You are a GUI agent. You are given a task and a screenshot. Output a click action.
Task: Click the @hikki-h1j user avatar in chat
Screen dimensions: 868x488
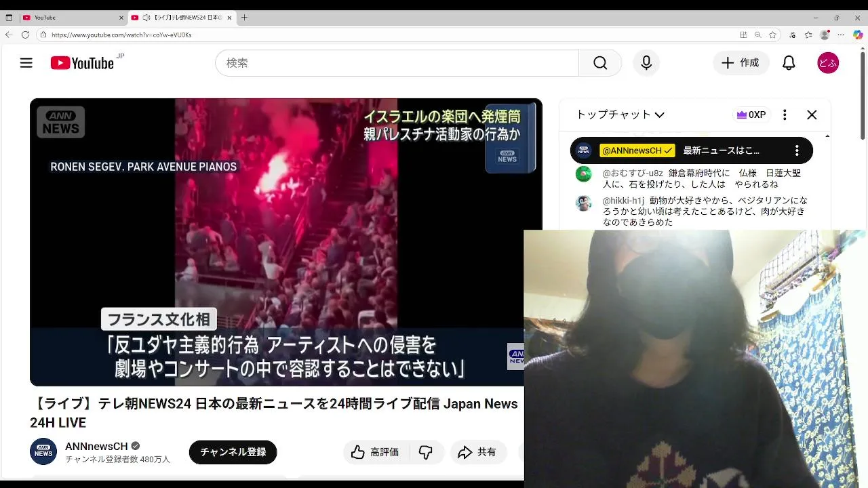point(584,203)
